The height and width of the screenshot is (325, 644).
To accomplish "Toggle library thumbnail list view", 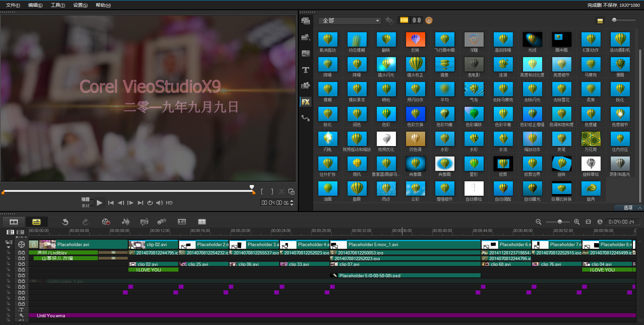I will 600,21.
